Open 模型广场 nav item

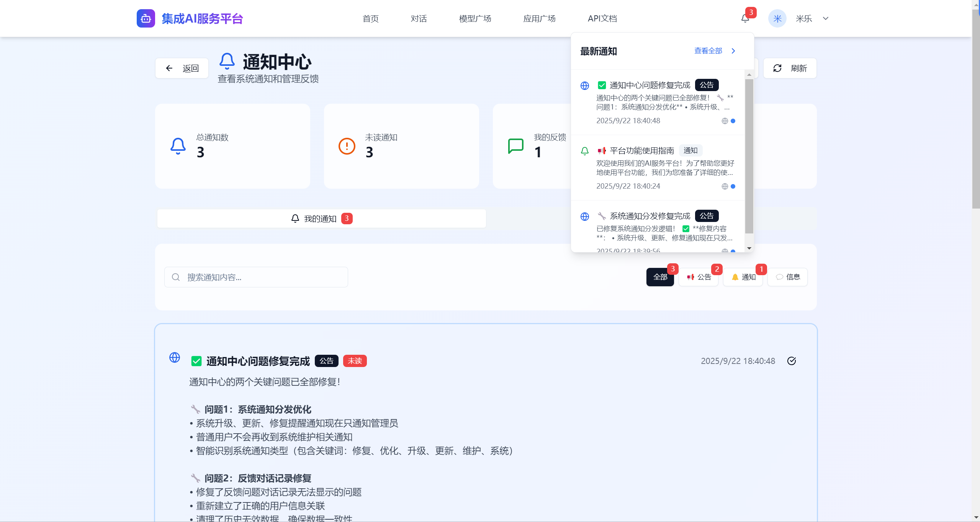click(x=475, y=18)
